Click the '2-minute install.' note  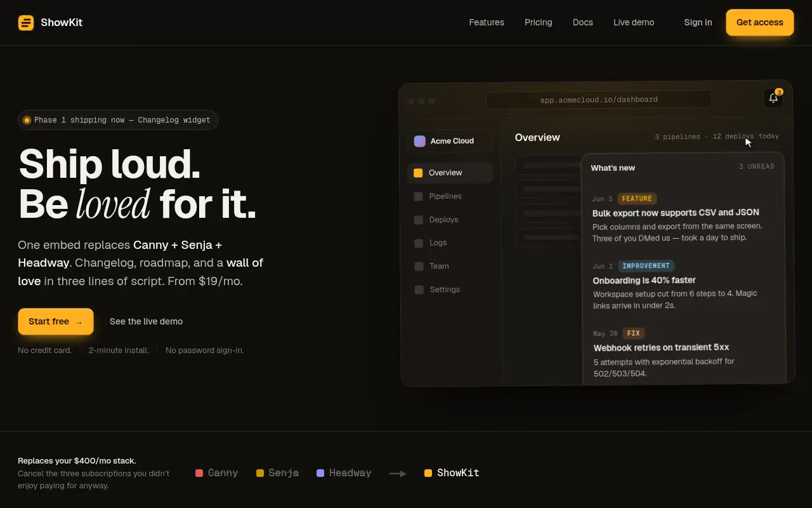[119, 351]
